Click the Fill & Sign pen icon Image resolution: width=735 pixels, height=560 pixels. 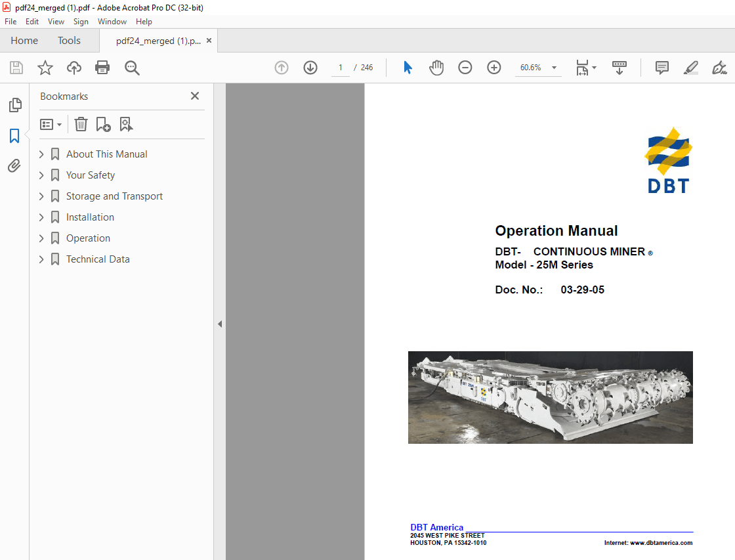[719, 68]
